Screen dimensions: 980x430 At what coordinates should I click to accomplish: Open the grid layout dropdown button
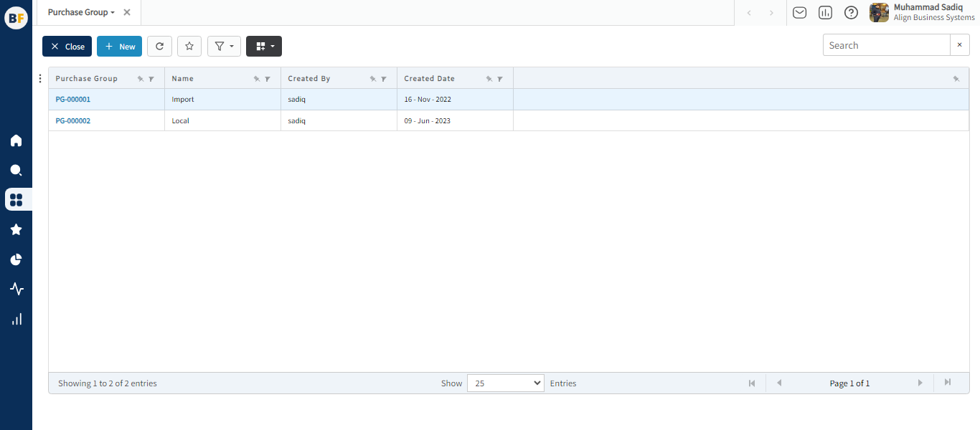click(264, 47)
